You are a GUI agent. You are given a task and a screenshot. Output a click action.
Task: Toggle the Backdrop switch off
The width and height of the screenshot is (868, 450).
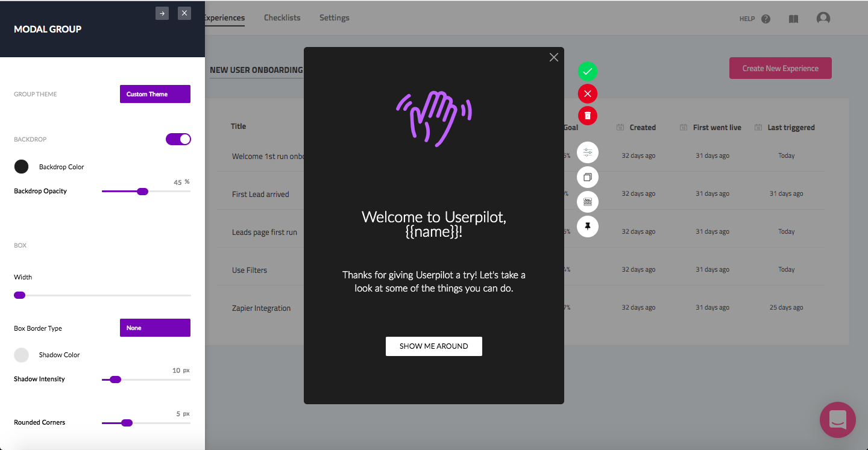[x=178, y=139]
